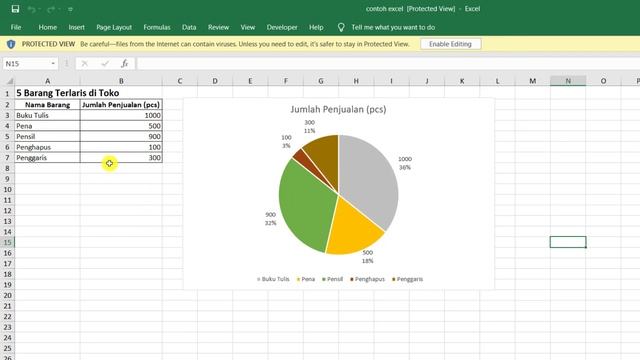Screen dimensions: 640x360
Task: Click the Select All corner triangle
Action: 9,81
